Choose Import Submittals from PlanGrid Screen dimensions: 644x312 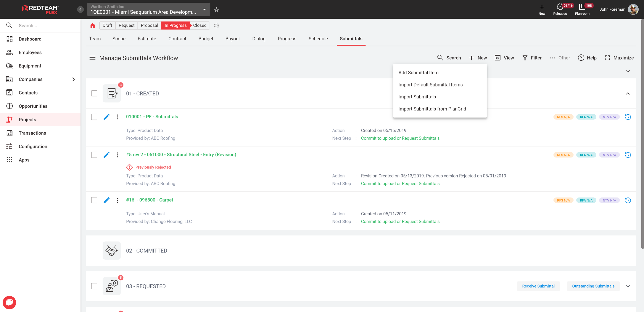432,109
